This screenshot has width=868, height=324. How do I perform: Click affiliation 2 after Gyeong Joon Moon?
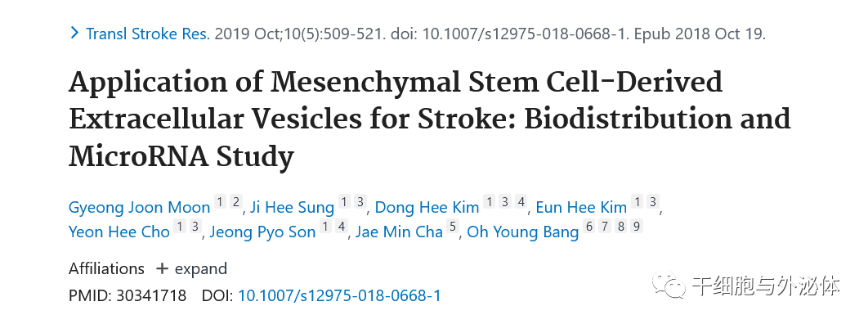click(236, 202)
